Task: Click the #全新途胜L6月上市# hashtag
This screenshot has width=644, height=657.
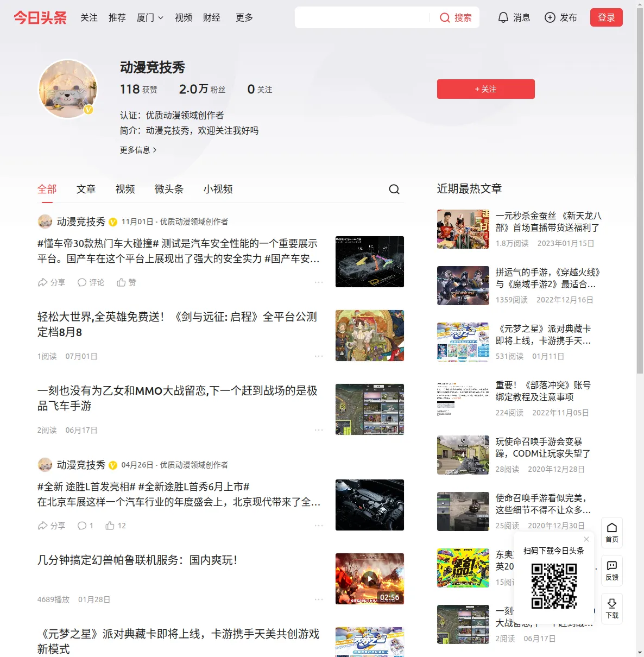Action: tap(194, 487)
